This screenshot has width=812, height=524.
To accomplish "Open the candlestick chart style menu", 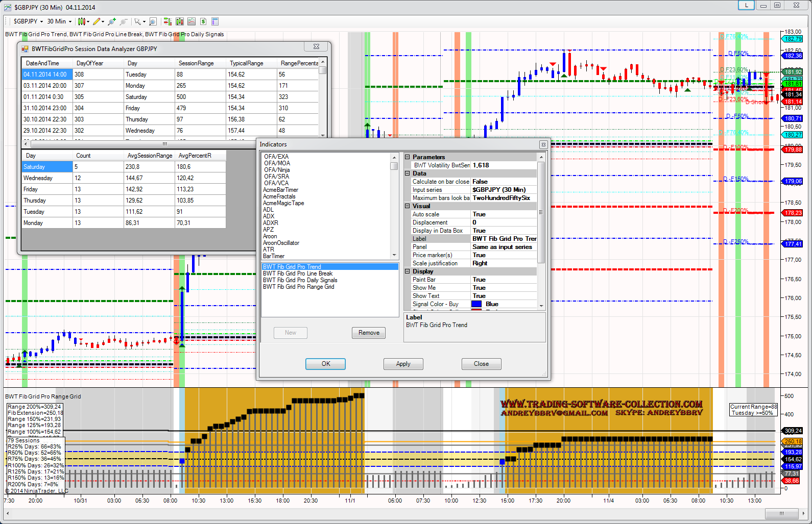I will pyautogui.click(x=82, y=21).
